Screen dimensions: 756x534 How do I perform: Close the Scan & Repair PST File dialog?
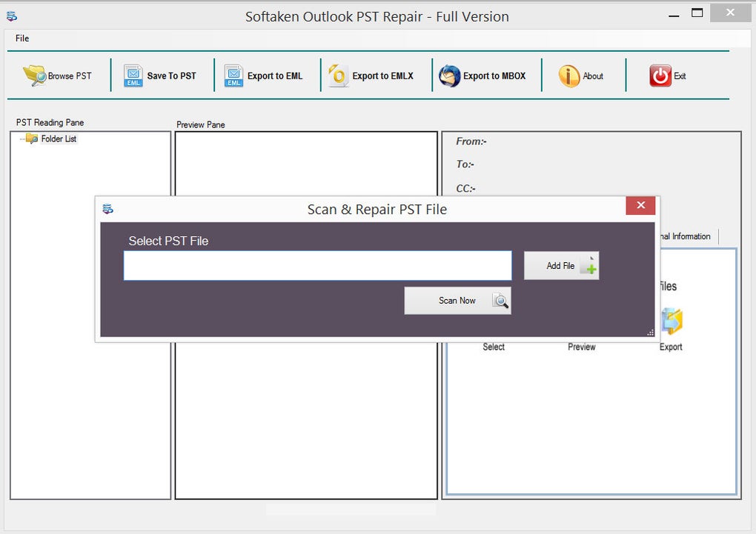point(640,205)
